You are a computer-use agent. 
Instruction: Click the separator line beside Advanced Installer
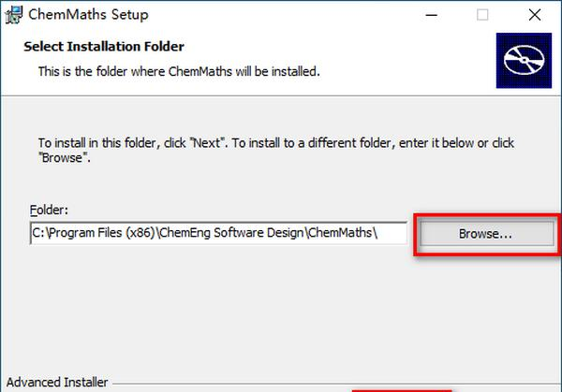point(336,385)
